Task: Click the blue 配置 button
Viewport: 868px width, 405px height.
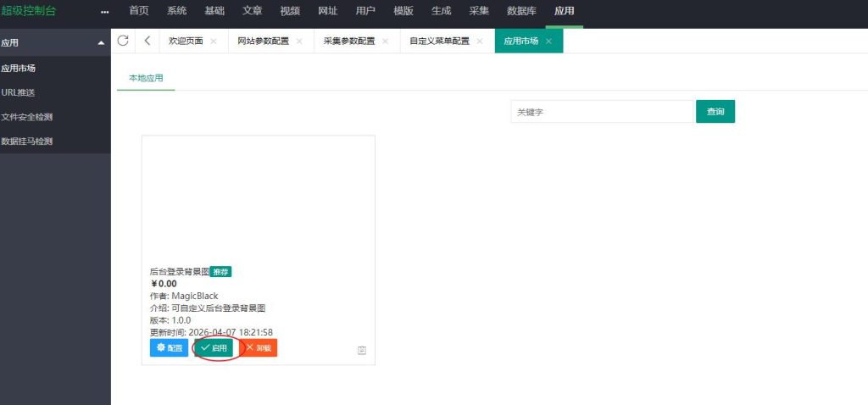Action: 169,348
